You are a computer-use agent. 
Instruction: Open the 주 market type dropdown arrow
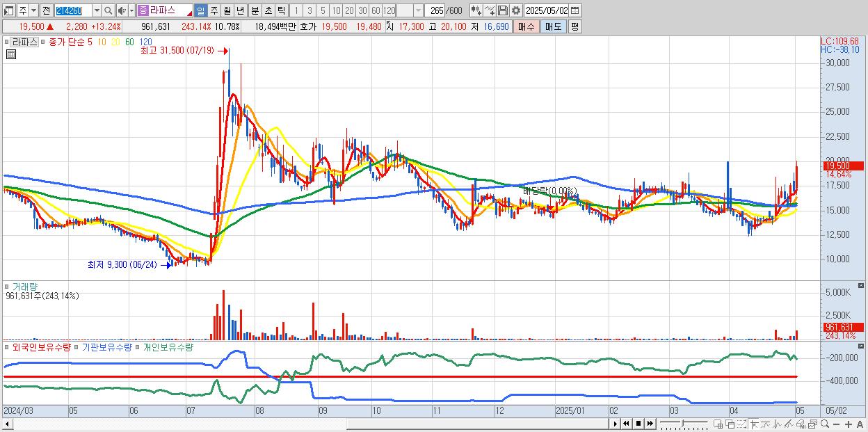pyautogui.click(x=33, y=10)
